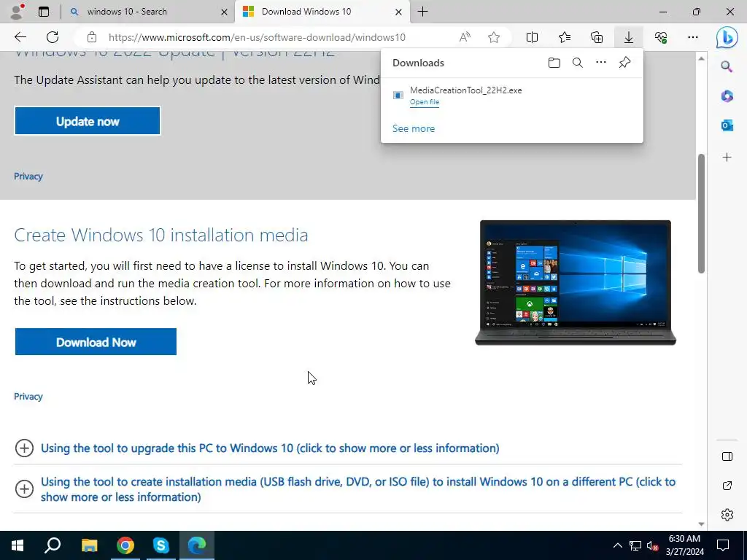The height and width of the screenshot is (560, 747).
Task: Search downloads with magnifier icon
Action: (578, 63)
